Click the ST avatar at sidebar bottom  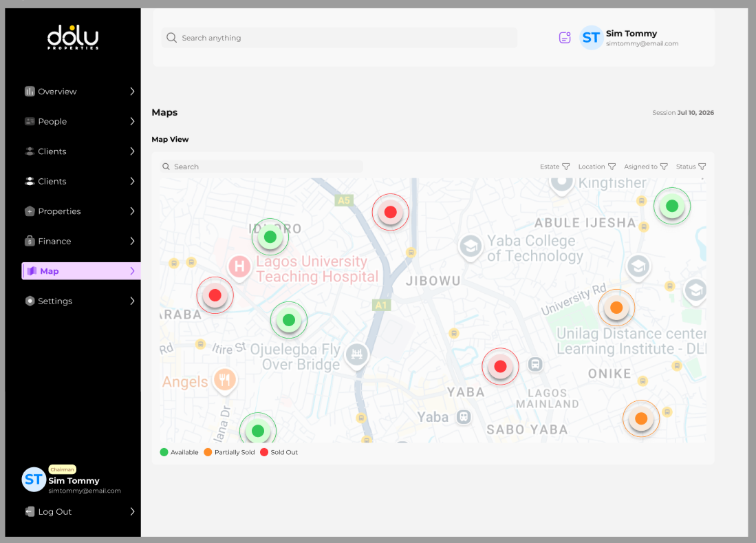tap(34, 480)
